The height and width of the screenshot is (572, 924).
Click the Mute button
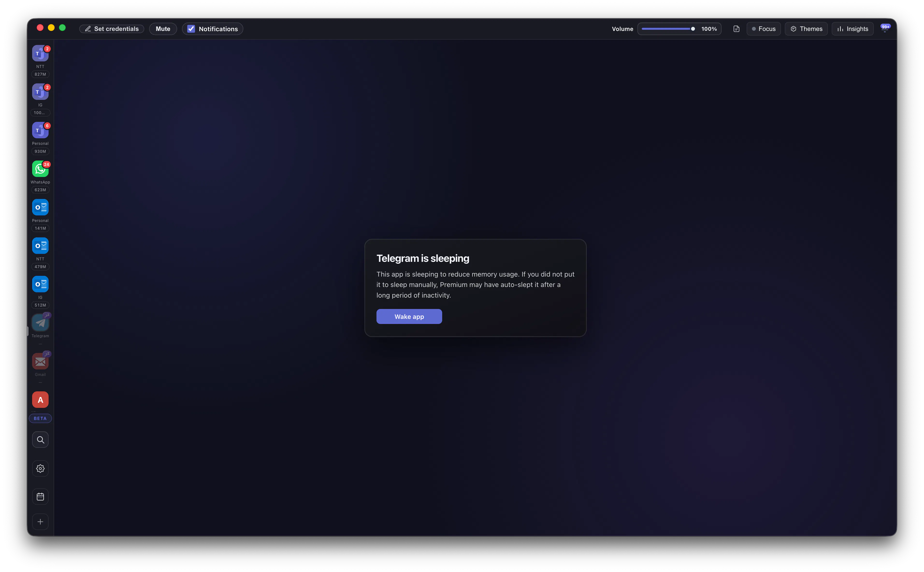click(x=163, y=29)
